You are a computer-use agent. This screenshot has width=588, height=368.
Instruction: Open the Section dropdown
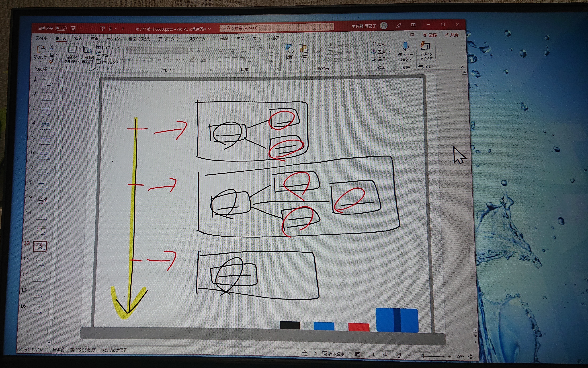pos(107,62)
